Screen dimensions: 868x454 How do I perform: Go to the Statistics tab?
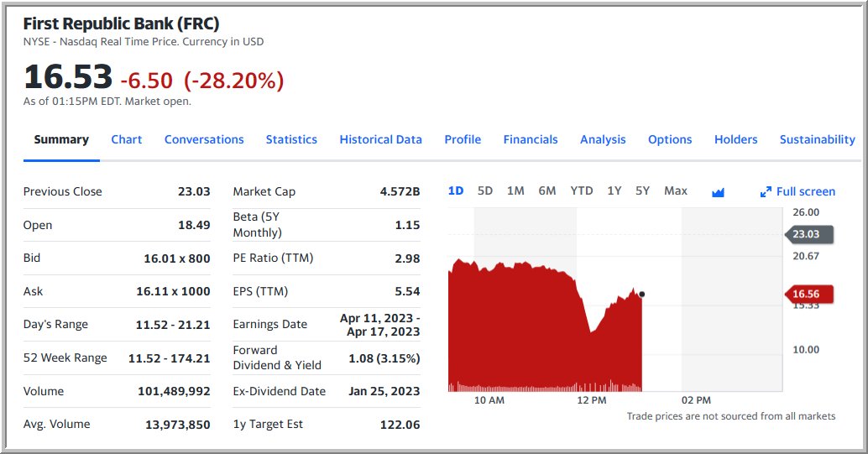coord(292,139)
